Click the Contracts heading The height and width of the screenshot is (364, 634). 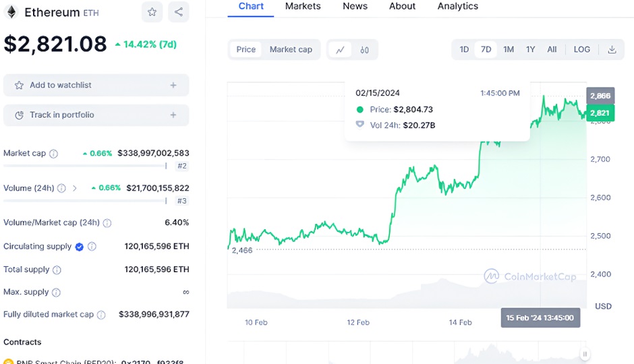click(x=22, y=342)
